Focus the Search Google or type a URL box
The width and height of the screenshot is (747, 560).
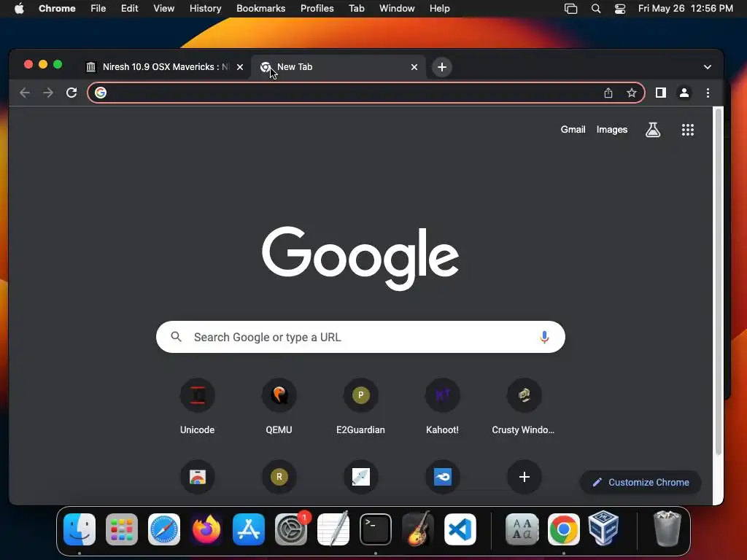(x=360, y=337)
